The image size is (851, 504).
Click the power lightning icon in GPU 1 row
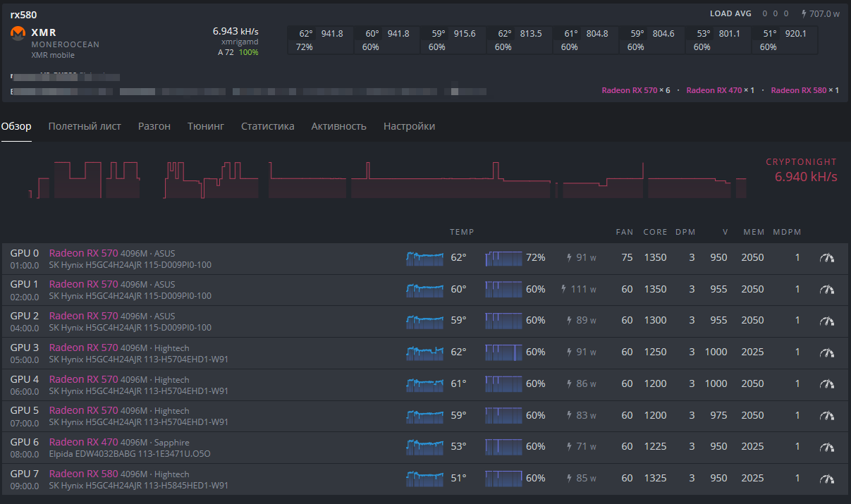click(564, 289)
